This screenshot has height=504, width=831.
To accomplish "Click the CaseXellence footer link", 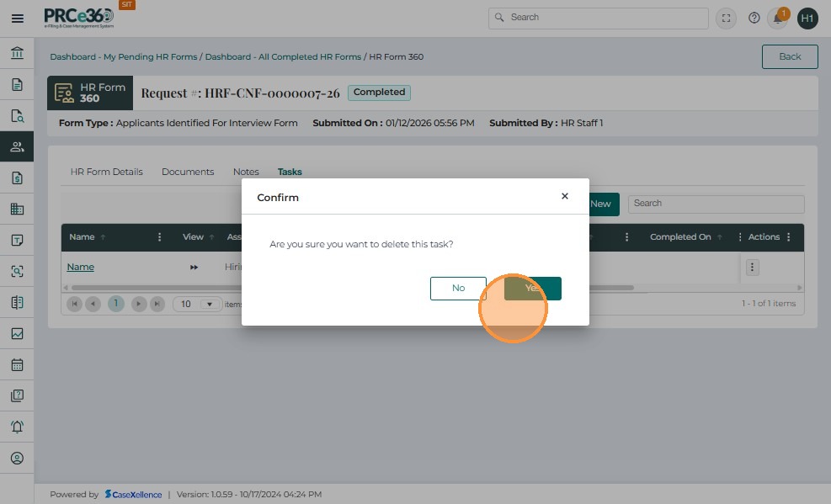I will (134, 495).
